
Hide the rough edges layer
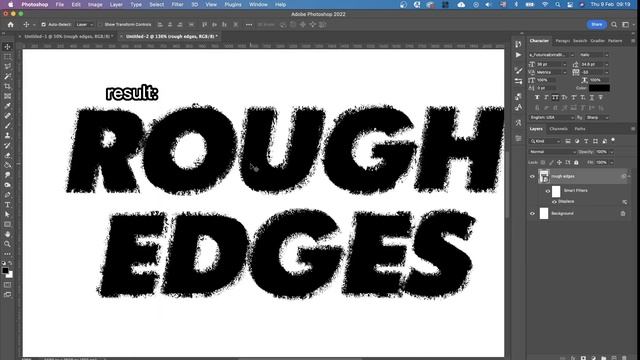tap(532, 176)
